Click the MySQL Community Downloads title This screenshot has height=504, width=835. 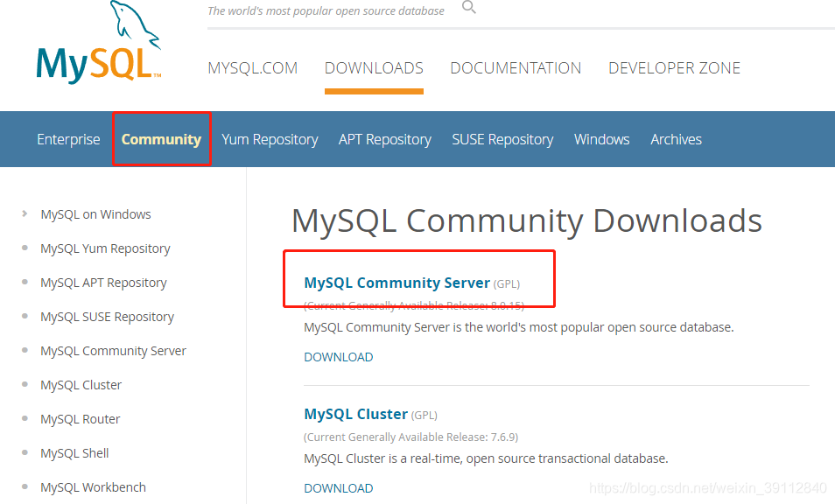pyautogui.click(x=527, y=220)
